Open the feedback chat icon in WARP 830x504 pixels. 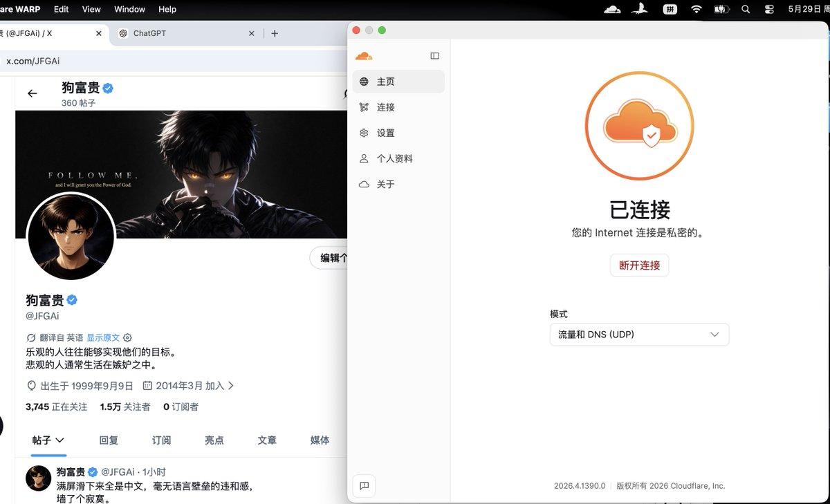coord(365,485)
